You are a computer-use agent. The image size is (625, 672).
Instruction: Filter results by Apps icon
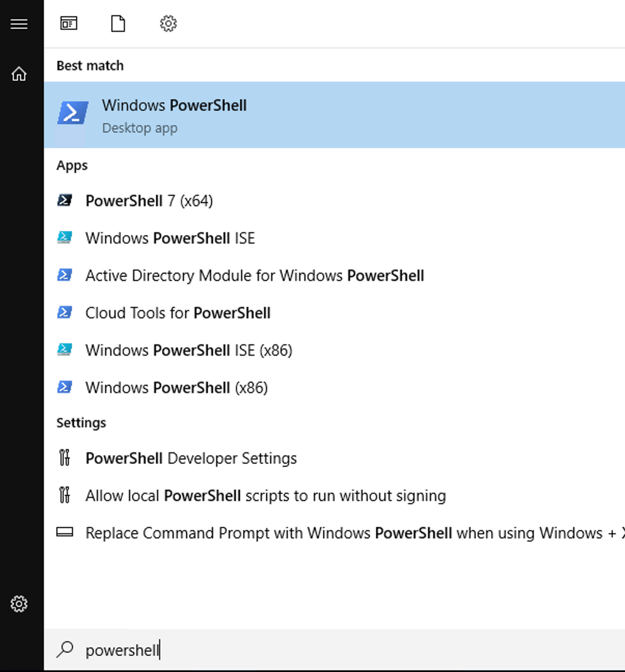click(x=69, y=24)
